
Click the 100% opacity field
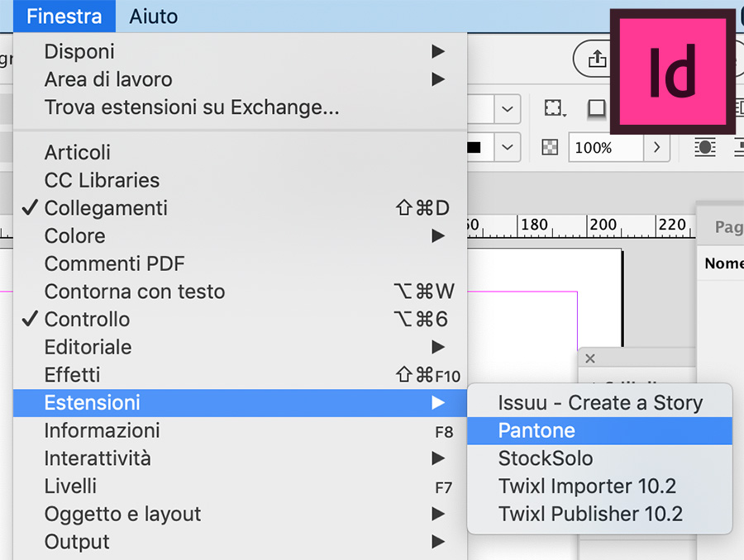click(x=606, y=148)
